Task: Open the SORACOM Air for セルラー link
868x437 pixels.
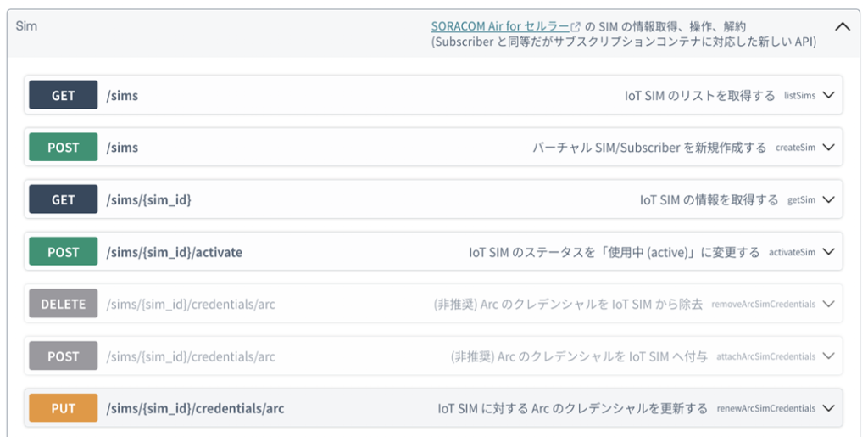Action: 500,26
